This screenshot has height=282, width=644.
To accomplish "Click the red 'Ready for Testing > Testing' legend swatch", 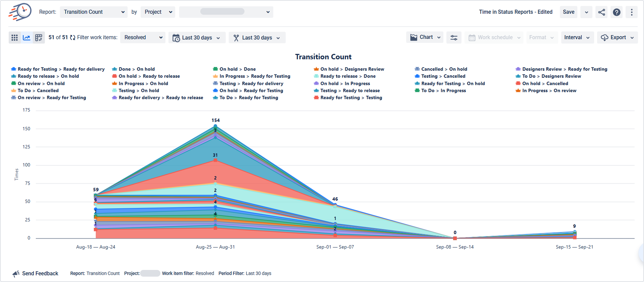I will (316, 97).
